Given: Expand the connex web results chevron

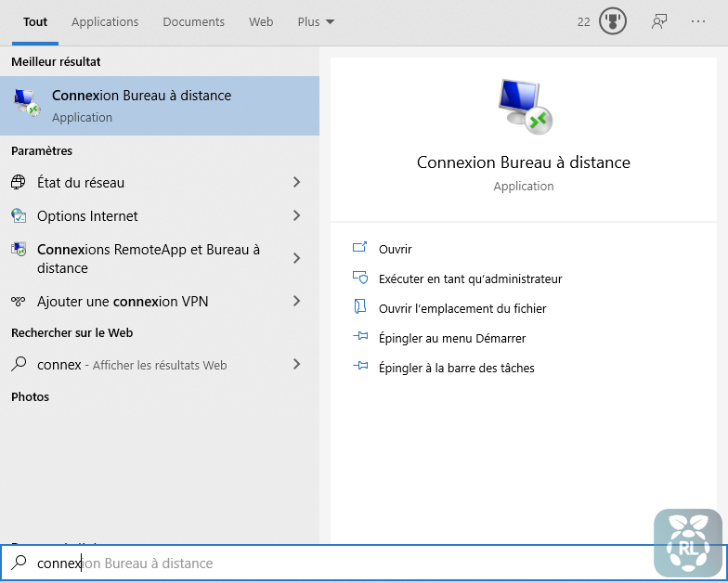Looking at the screenshot, I should (x=297, y=364).
